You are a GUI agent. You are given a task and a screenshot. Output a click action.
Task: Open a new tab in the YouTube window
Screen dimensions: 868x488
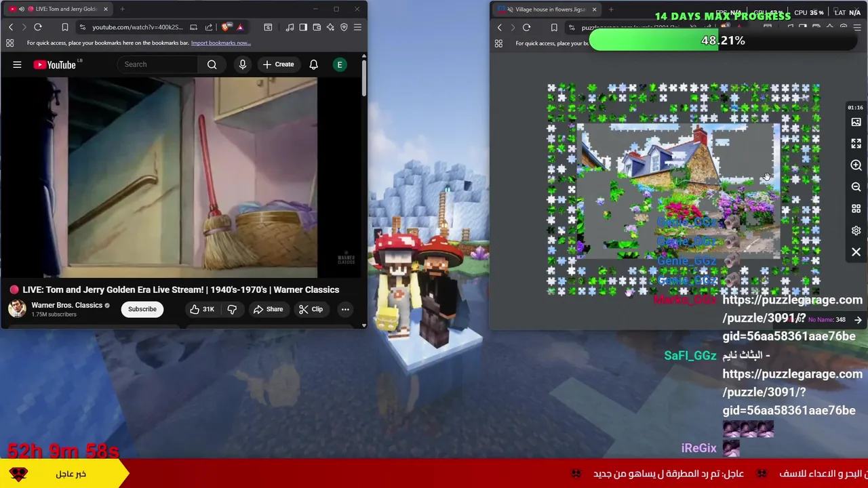122,9
